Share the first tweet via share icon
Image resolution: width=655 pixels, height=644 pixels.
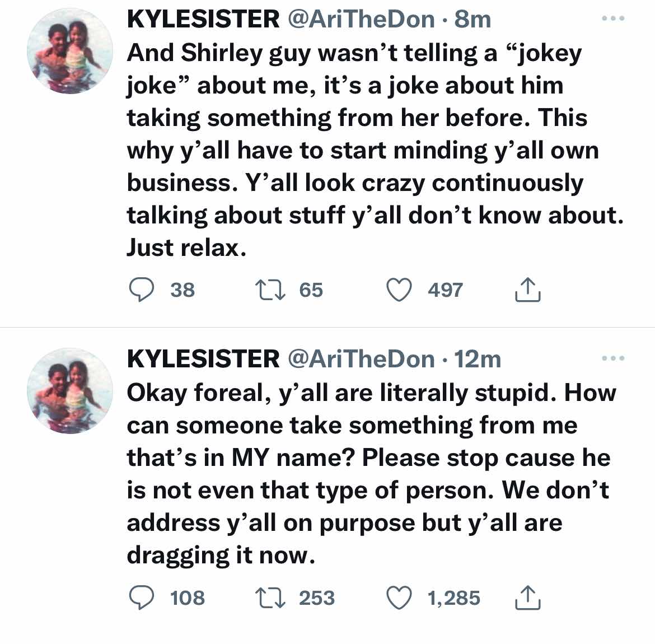(527, 290)
